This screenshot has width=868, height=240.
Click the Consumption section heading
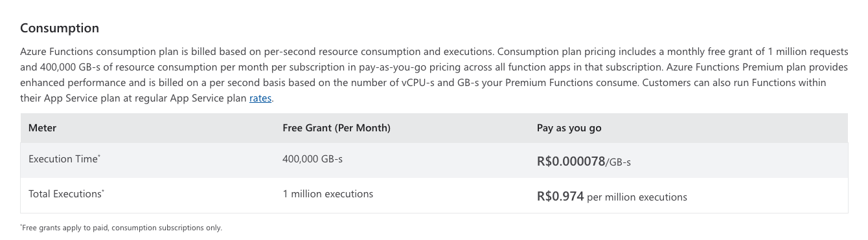[60, 28]
